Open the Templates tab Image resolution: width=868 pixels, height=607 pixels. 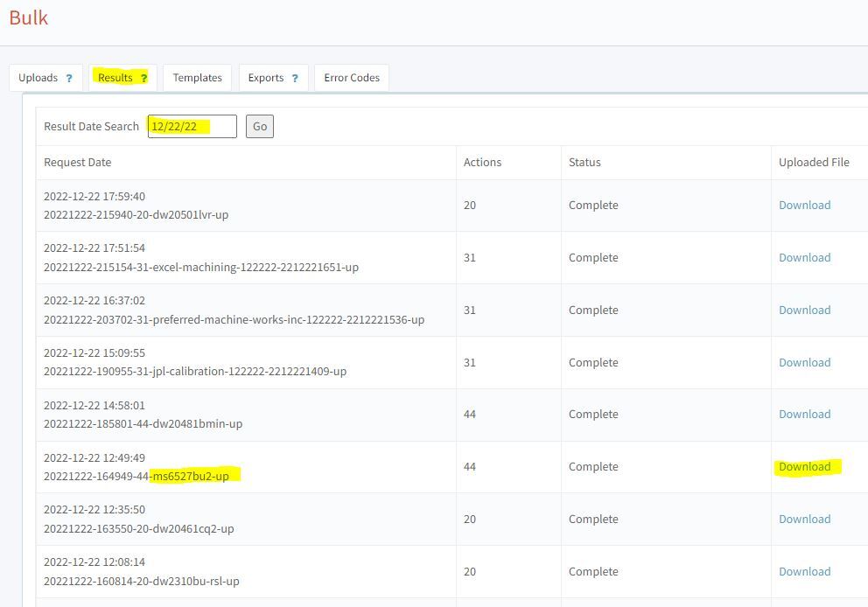point(197,78)
